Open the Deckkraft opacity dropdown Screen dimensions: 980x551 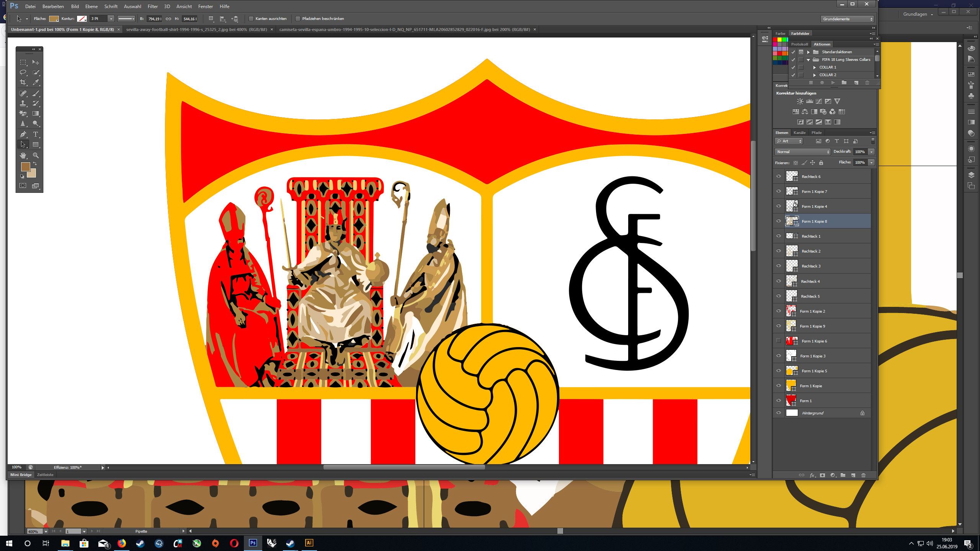871,152
